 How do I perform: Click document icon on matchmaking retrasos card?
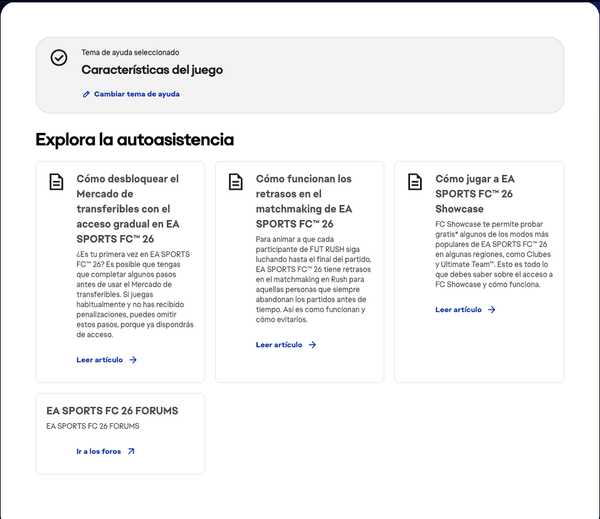tap(235, 181)
